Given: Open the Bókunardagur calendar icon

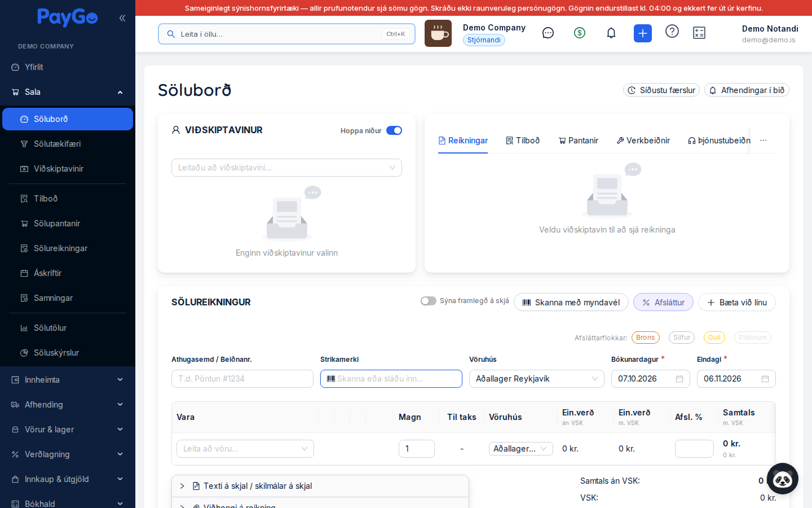Looking at the screenshot, I should pyautogui.click(x=679, y=379).
